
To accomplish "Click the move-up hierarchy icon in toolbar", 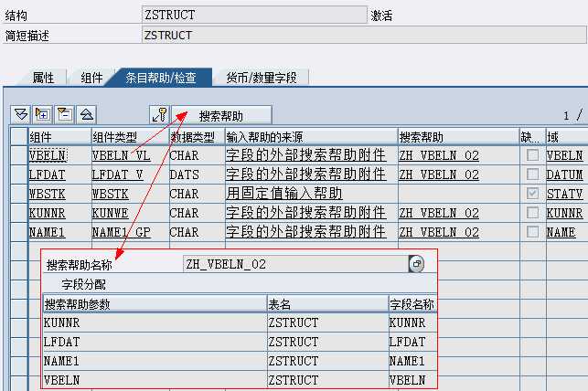I will (86, 114).
